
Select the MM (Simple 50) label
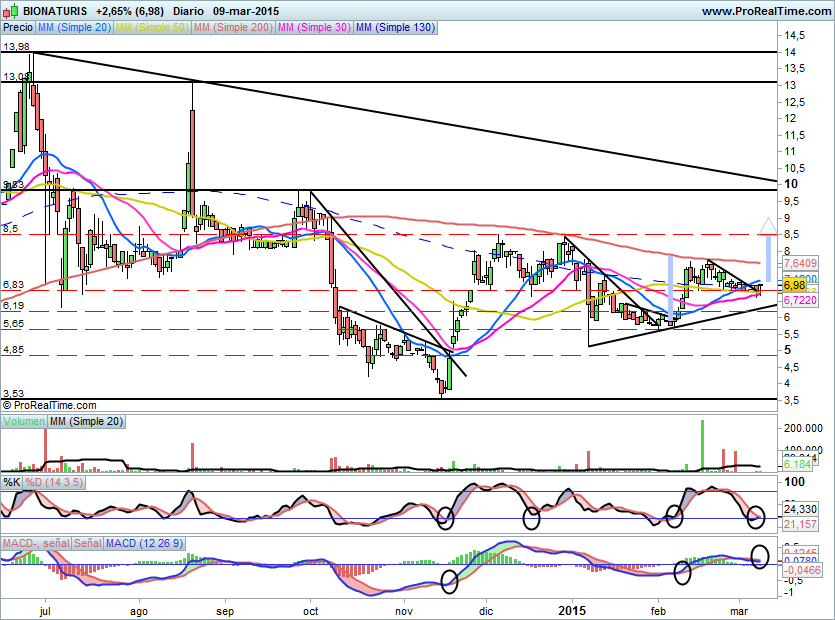pos(152,27)
